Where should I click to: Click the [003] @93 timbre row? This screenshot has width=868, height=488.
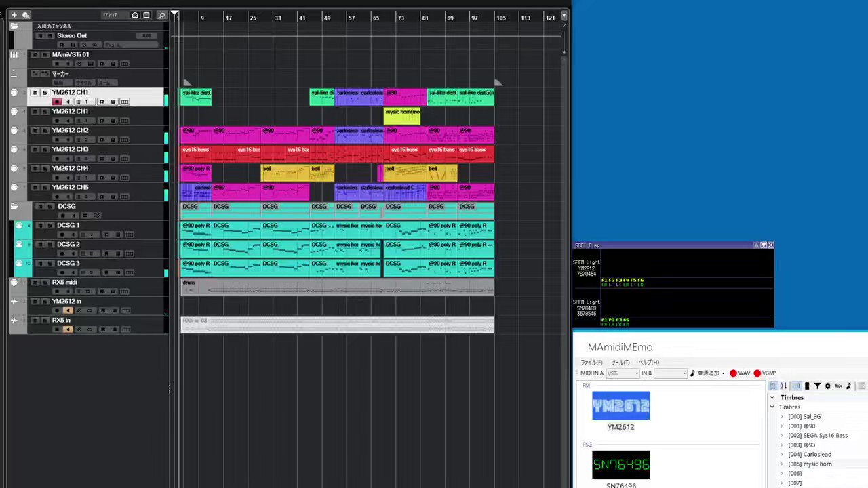point(802,445)
